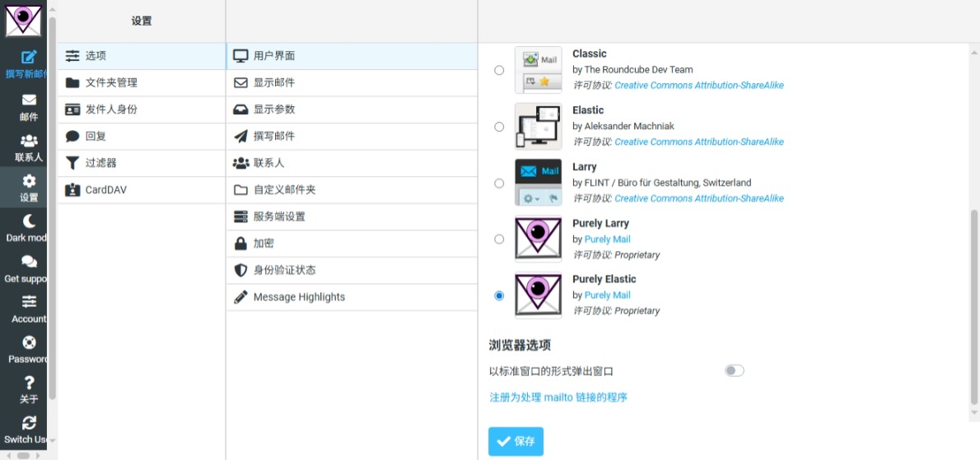Open Get support chat bubbles icon
This screenshot has width=980, height=460.
[x=29, y=262]
